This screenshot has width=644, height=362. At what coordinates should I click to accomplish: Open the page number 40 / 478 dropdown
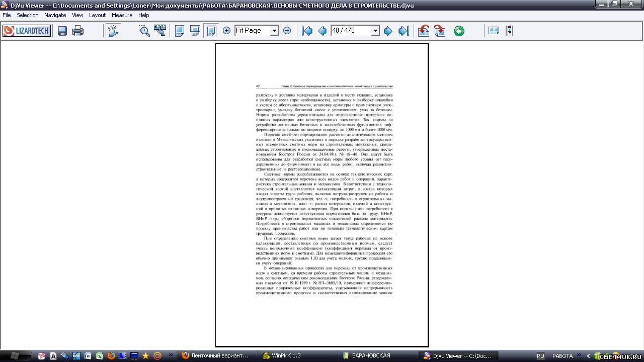tap(375, 31)
